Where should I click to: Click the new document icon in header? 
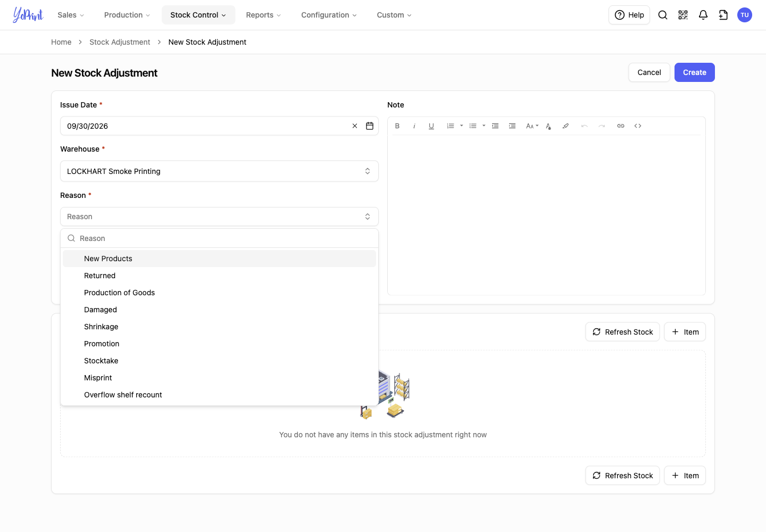tap(723, 15)
